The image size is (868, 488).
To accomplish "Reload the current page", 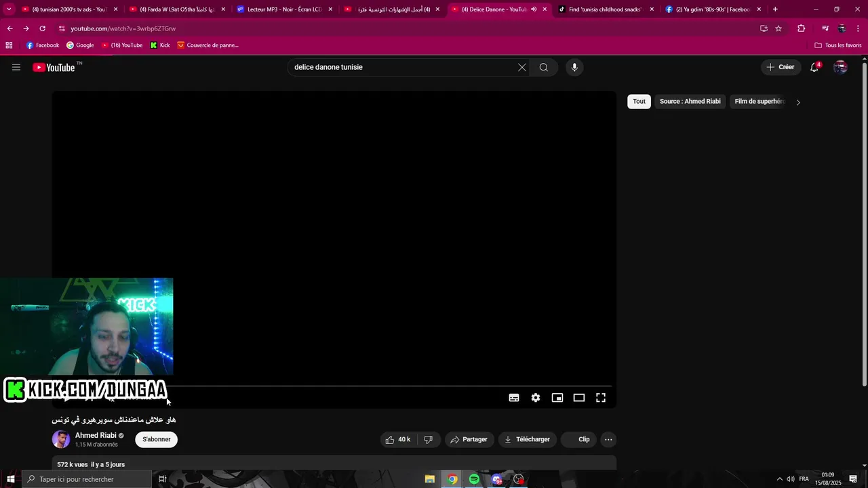I will point(43,28).
